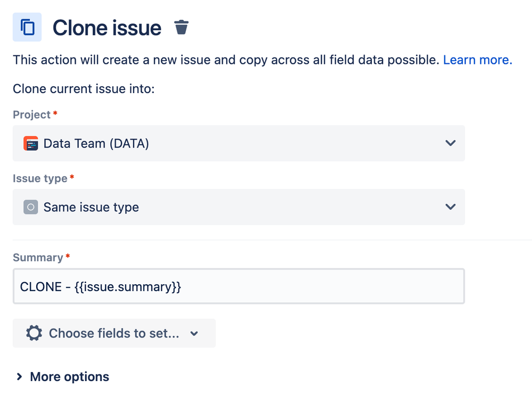Click the gear icon in Choose fields
Screen dimensions: 532x405
[34, 333]
